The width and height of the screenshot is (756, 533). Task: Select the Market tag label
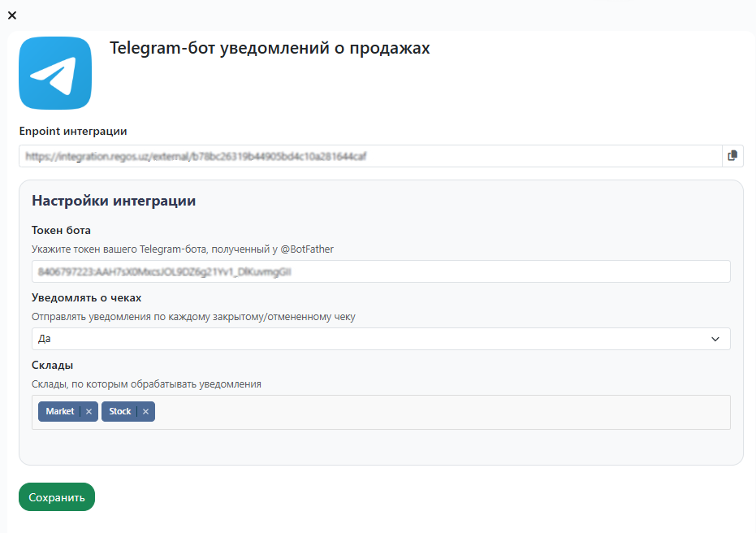59,412
